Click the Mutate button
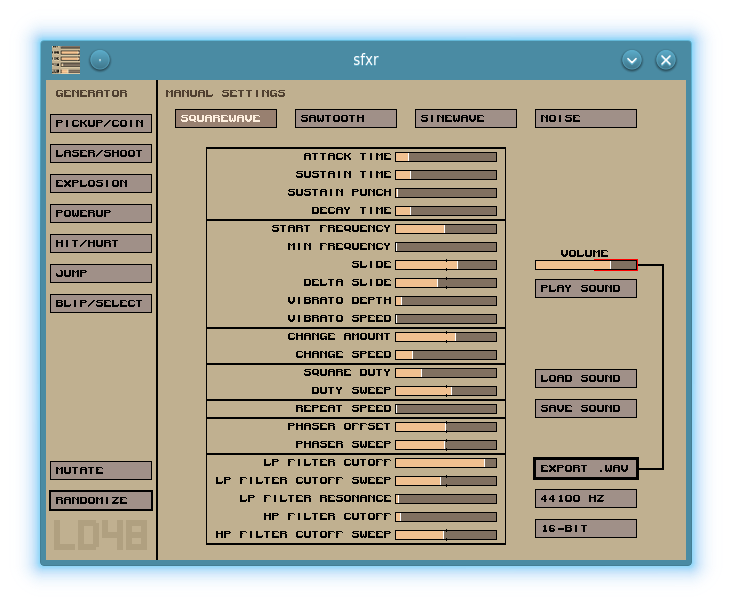The image size is (732, 606). [x=101, y=470]
